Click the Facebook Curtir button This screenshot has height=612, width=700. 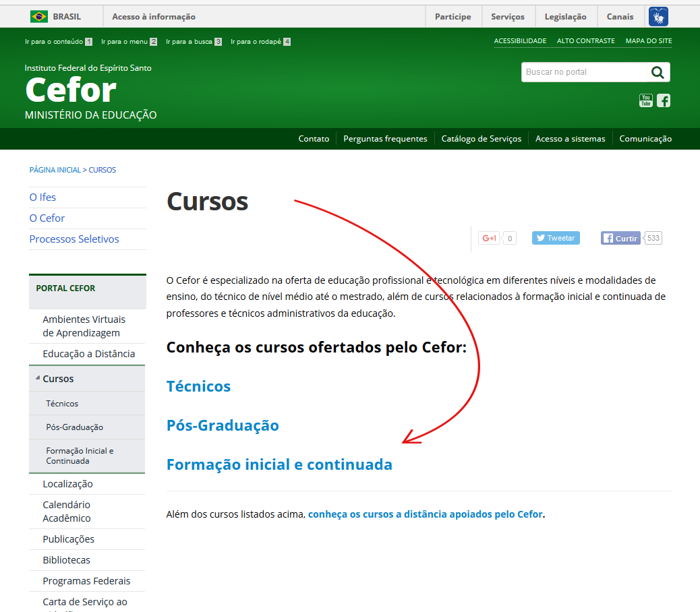point(620,238)
